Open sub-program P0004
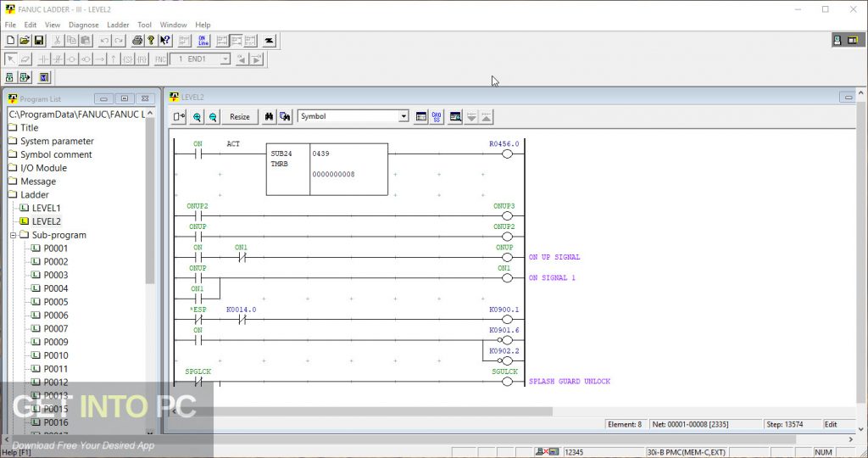The width and height of the screenshot is (868, 458). (x=55, y=288)
